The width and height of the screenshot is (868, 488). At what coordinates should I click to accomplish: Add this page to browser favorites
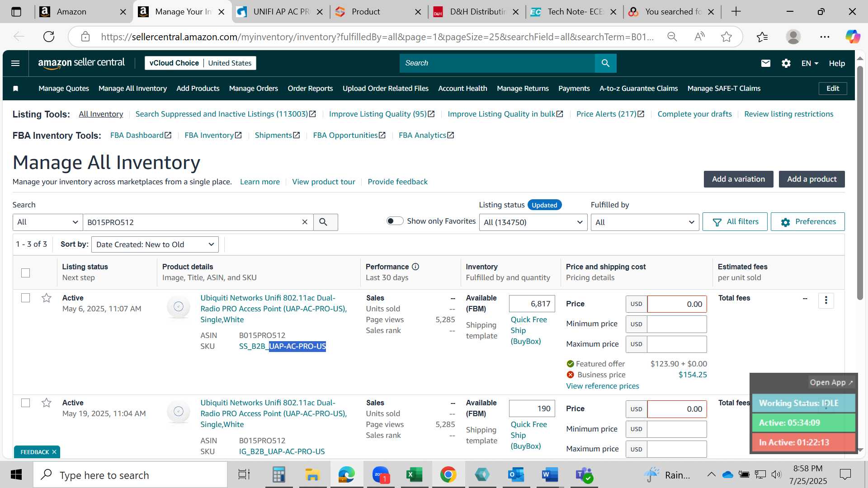(726, 37)
